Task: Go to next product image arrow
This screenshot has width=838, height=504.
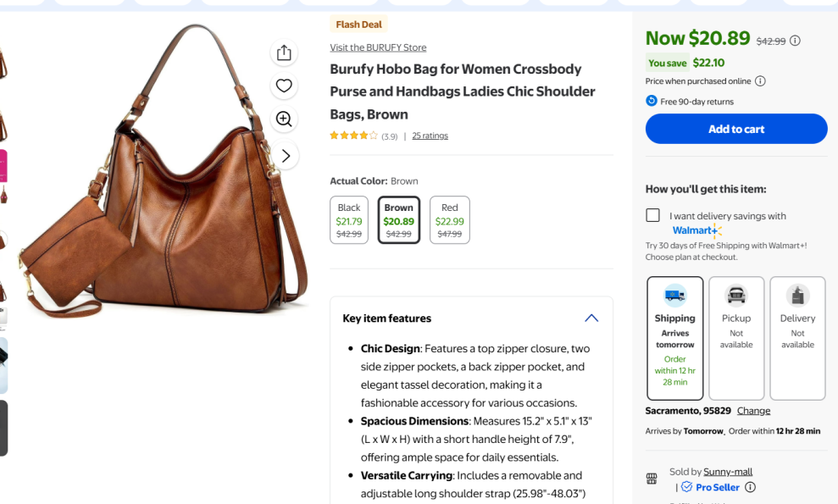Action: point(286,156)
